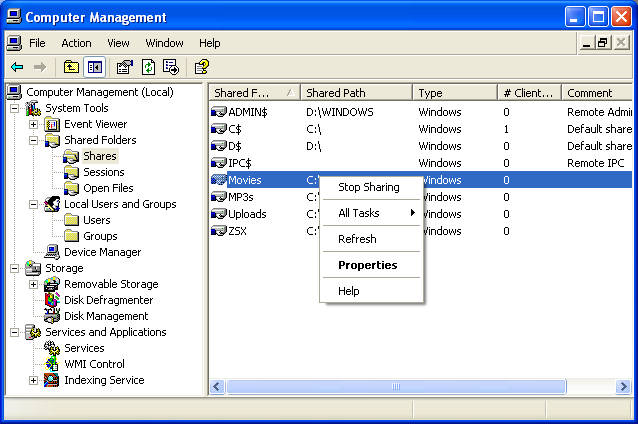Click the horizontal scrollbar right arrow
This screenshot has width=638, height=424.
pyautogui.click(x=623, y=386)
